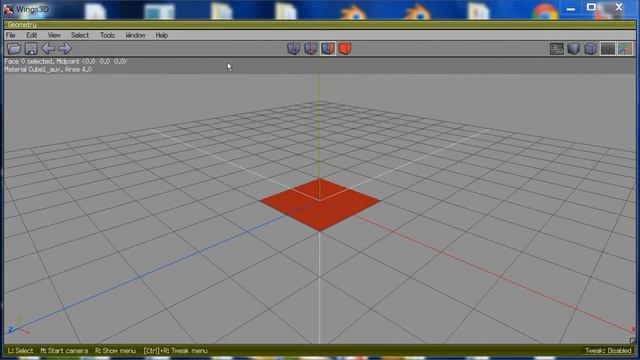This screenshot has width=640, height=360.
Task: Toggle ground plane grid visibility icon
Action: tap(608, 49)
